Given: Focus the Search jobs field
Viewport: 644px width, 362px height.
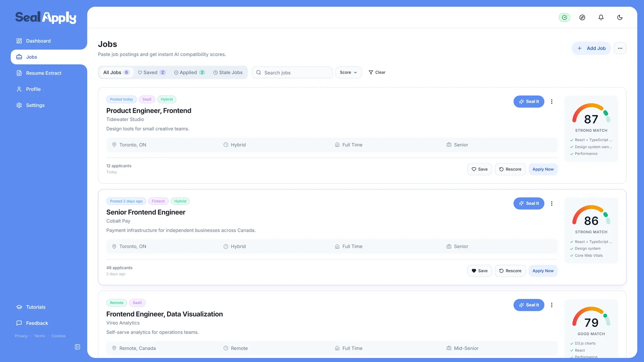Looking at the screenshot, I should click(x=292, y=72).
